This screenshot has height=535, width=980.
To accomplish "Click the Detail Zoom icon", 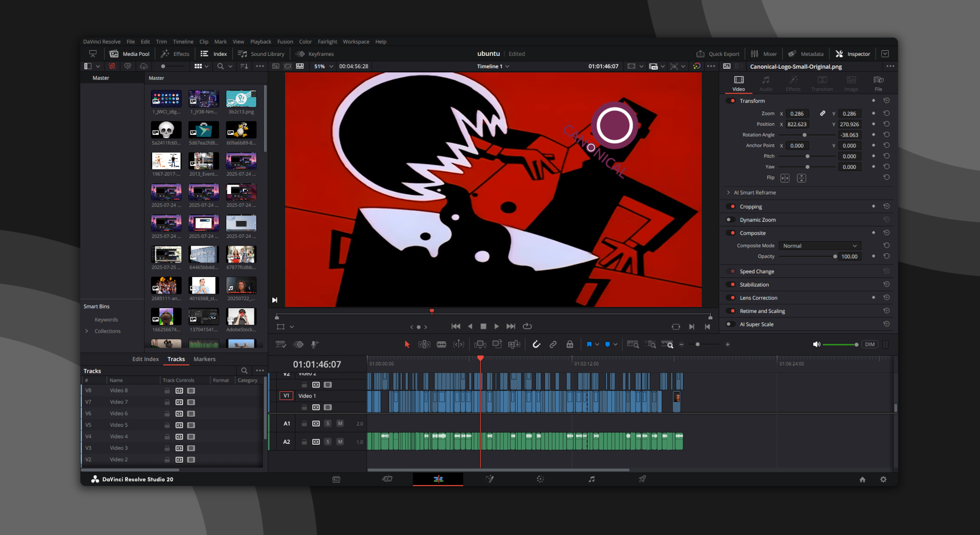I will click(x=651, y=344).
